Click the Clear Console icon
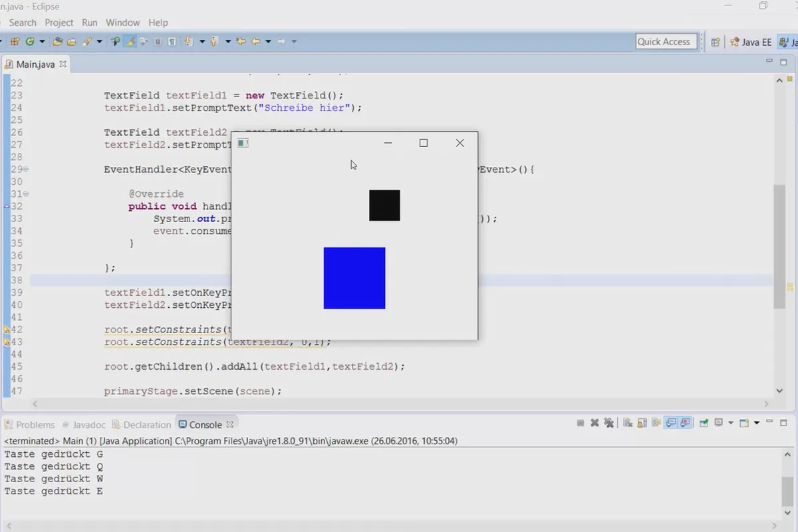Screen dimensions: 798x532 tap(628, 423)
